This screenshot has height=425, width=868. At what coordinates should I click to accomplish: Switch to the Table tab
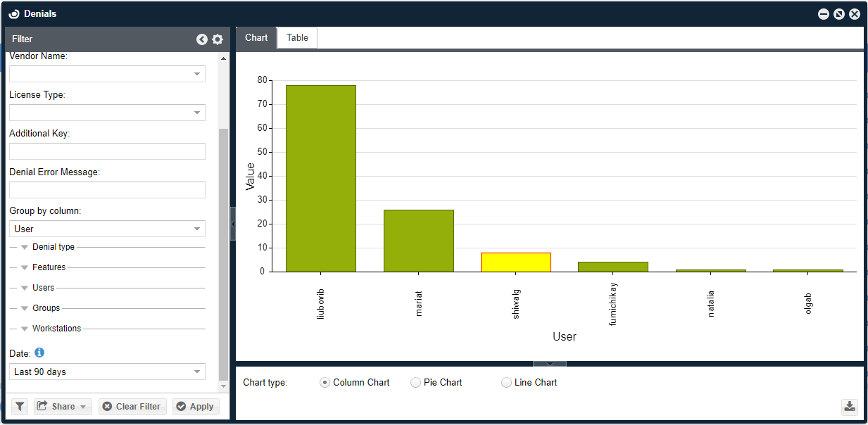point(297,38)
